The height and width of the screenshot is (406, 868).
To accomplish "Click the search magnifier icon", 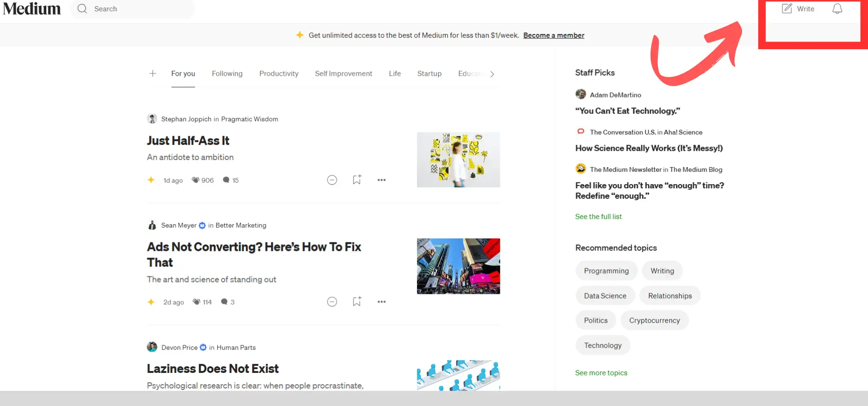I will tap(82, 9).
